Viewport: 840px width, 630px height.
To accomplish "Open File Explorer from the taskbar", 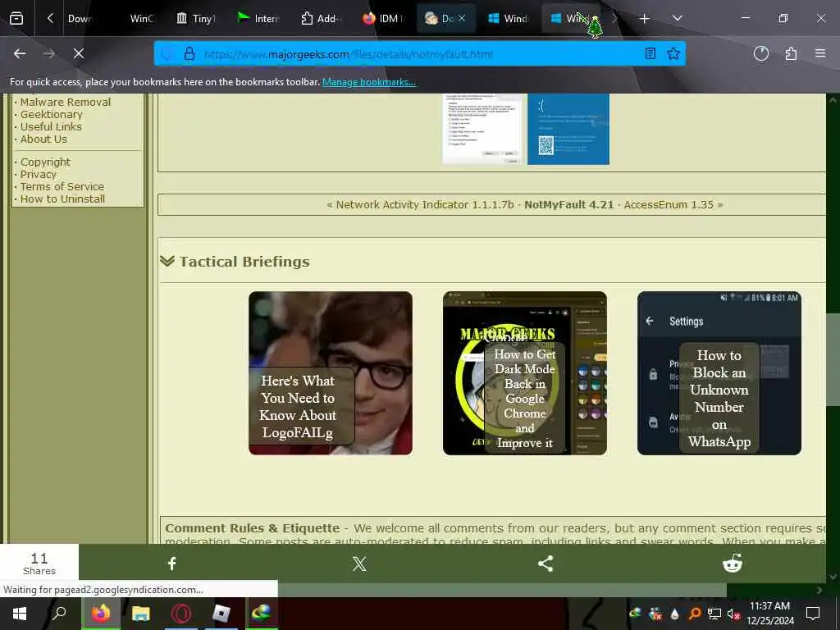I will coord(141,614).
